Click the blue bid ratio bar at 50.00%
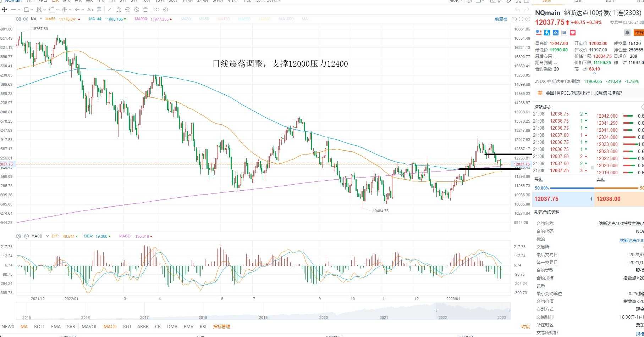Screen dimensions: 644x337 572,188
